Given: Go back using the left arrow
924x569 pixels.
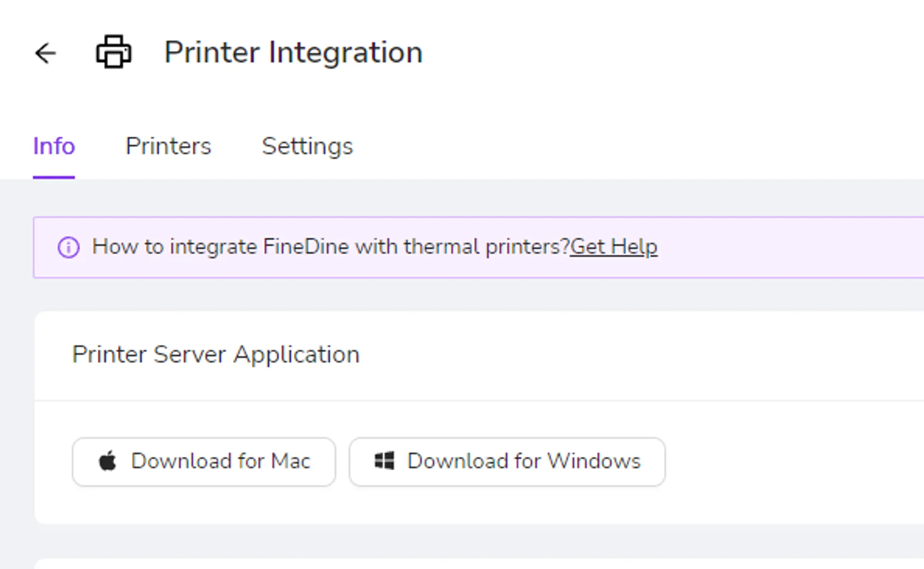Looking at the screenshot, I should coord(46,53).
